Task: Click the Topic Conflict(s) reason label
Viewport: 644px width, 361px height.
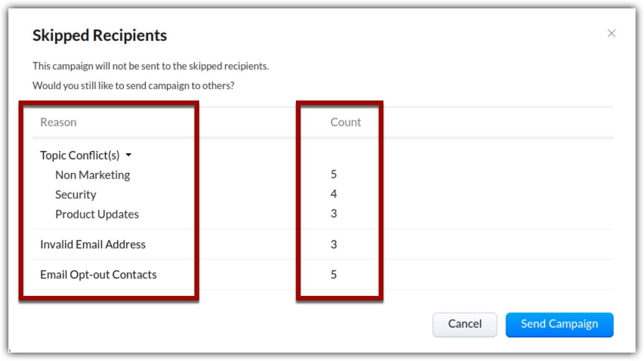Action: pos(80,155)
